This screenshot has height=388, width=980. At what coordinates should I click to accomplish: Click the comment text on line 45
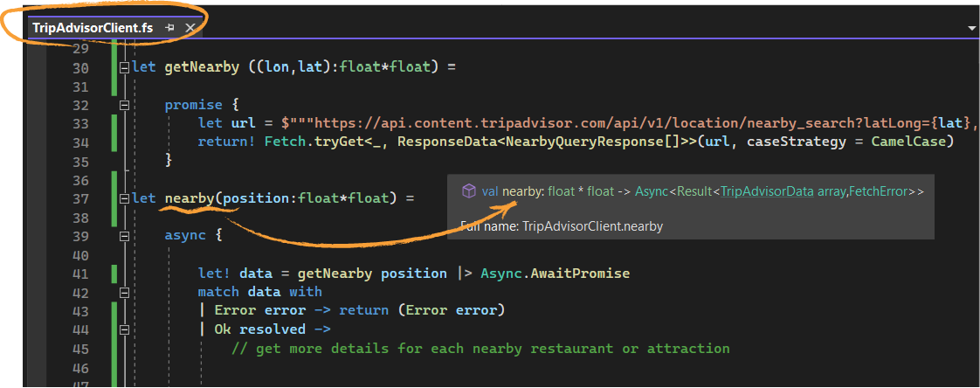pyautogui.click(x=480, y=349)
